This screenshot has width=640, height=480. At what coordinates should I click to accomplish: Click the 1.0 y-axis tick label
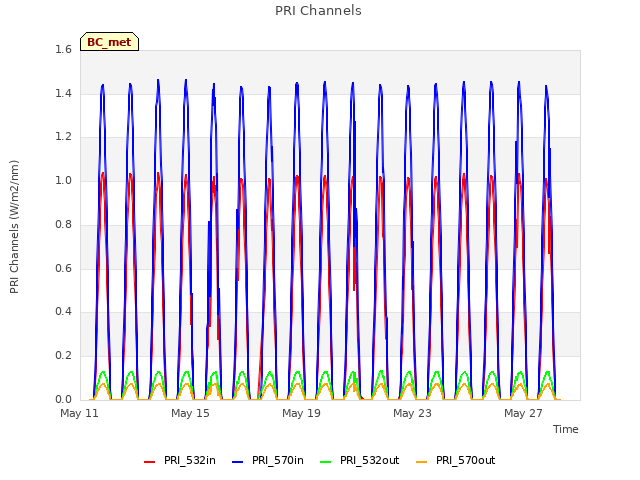click(63, 181)
